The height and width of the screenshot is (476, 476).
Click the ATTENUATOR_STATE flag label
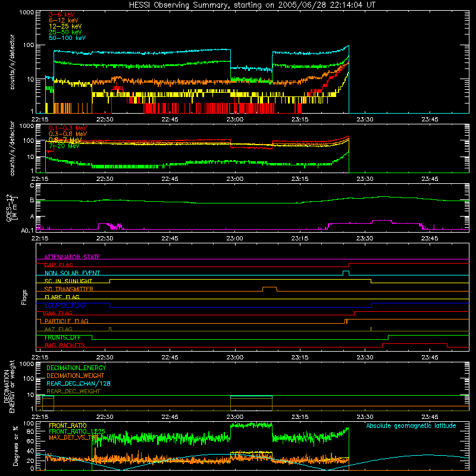pos(72,257)
